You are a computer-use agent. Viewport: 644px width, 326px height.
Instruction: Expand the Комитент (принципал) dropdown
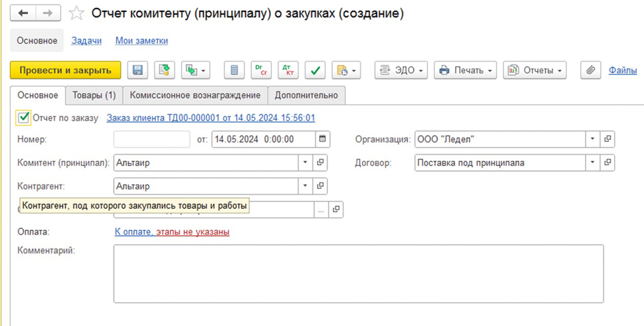[306, 163]
